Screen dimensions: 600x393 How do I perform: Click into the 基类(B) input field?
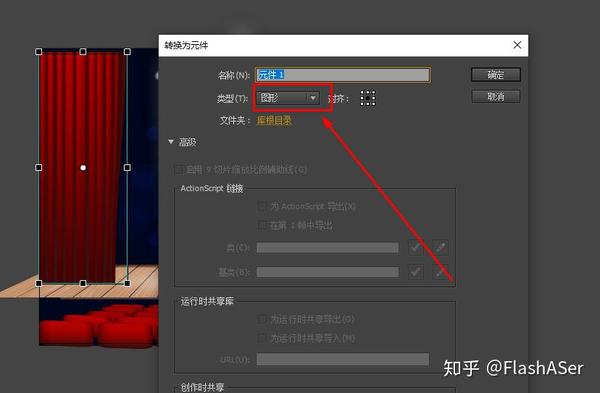328,272
